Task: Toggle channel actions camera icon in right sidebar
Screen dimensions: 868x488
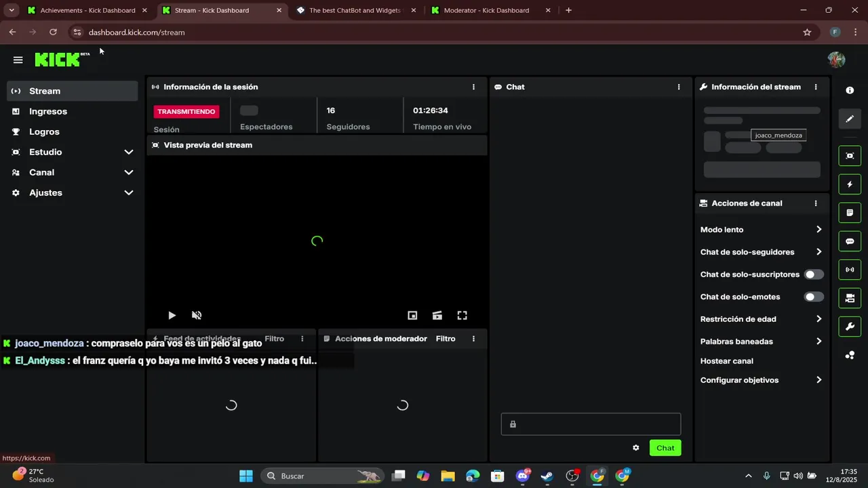Action: coord(850,298)
